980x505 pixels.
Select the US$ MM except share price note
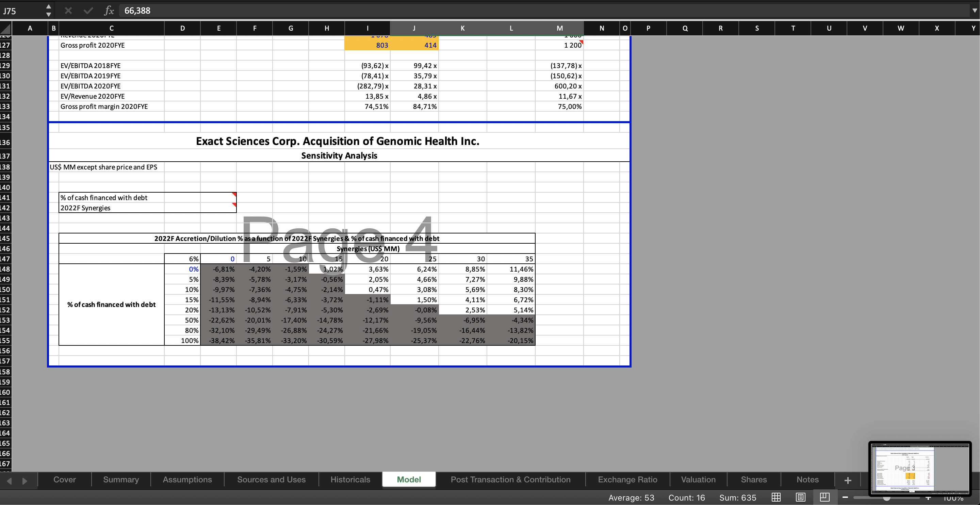pyautogui.click(x=103, y=167)
